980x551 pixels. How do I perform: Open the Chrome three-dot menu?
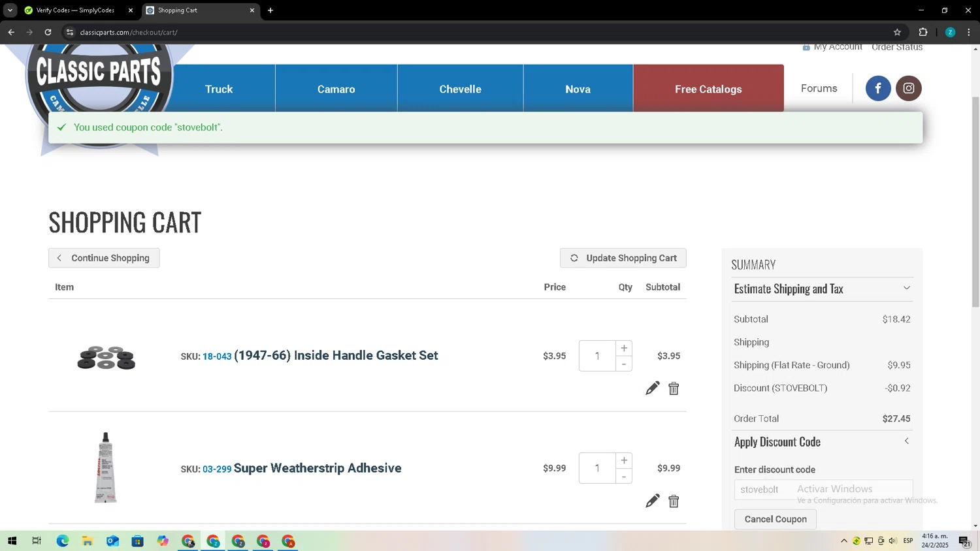click(969, 32)
